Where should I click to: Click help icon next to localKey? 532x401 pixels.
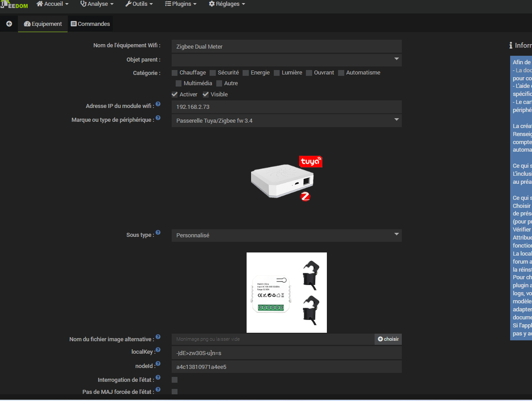[x=158, y=350]
